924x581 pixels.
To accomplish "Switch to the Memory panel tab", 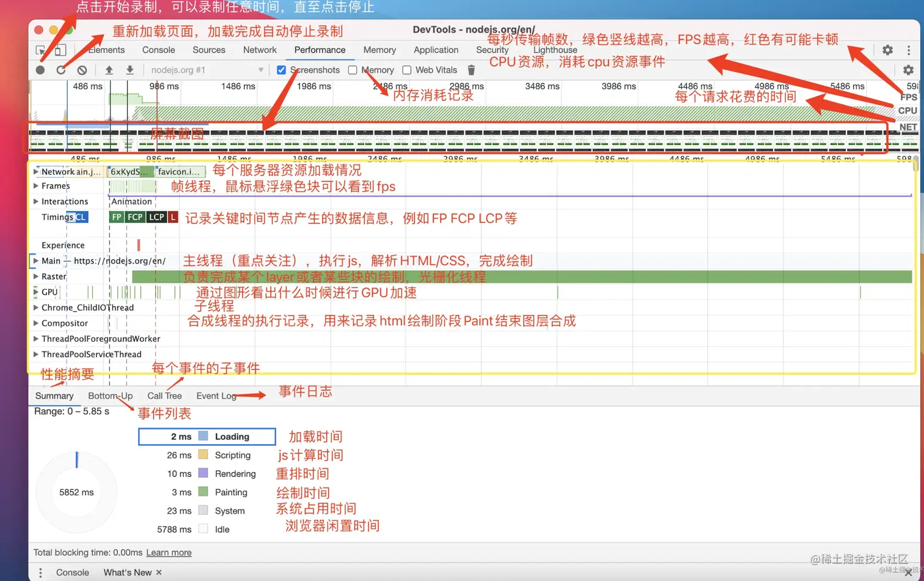I will (x=380, y=50).
